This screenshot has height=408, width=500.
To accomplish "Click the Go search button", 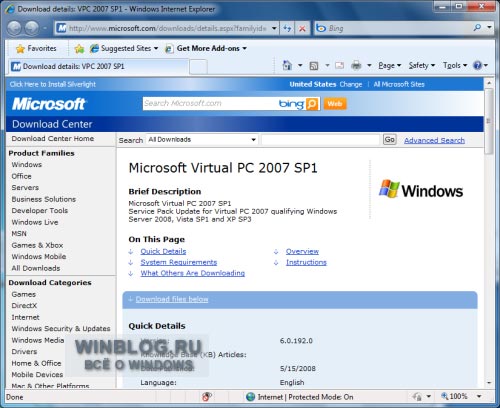I will click(x=389, y=140).
